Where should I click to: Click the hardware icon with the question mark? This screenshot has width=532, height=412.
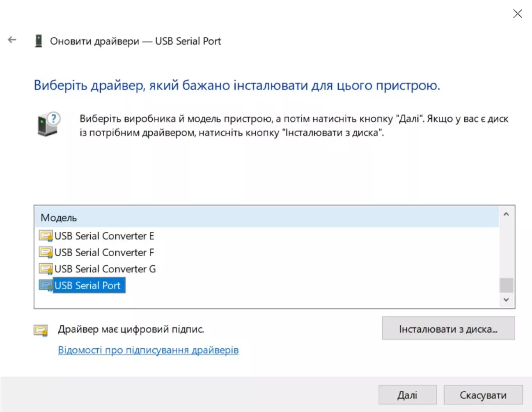(48, 124)
